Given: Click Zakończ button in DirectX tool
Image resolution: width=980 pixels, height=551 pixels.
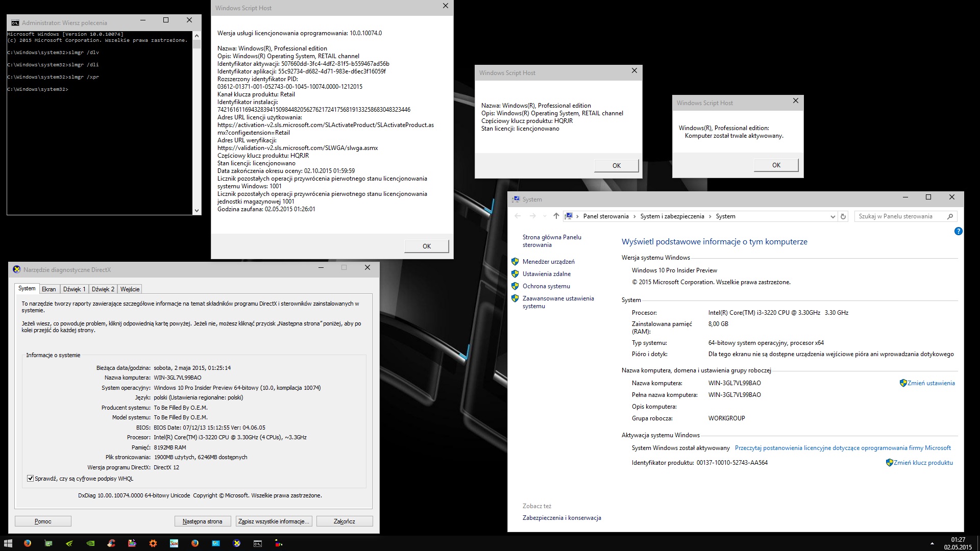Looking at the screenshot, I should [345, 521].
